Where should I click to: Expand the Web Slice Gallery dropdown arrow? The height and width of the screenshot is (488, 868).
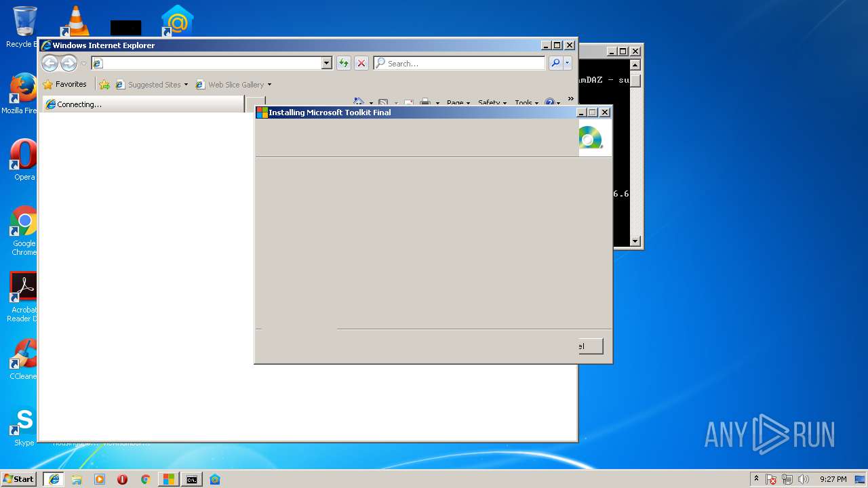(269, 85)
